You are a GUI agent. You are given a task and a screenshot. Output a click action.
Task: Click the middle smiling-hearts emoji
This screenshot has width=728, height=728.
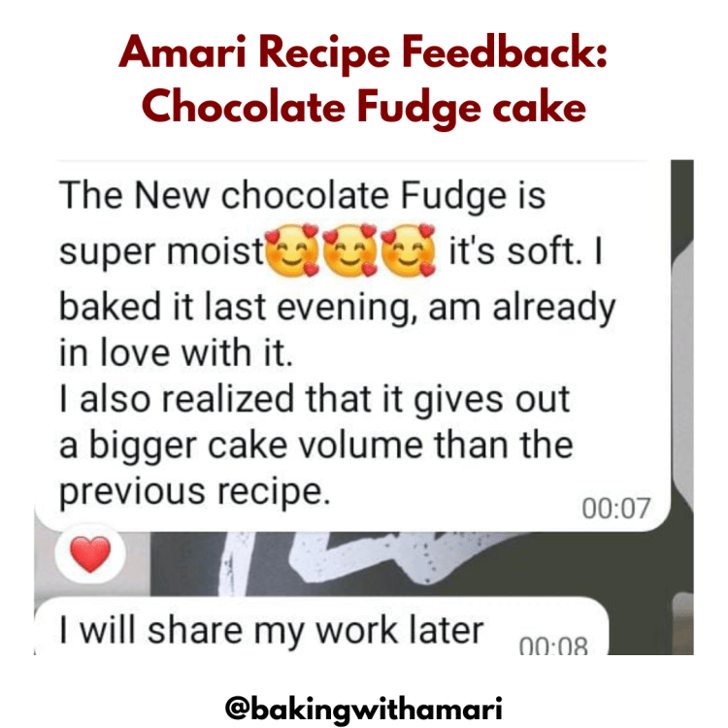pyautogui.click(x=350, y=250)
